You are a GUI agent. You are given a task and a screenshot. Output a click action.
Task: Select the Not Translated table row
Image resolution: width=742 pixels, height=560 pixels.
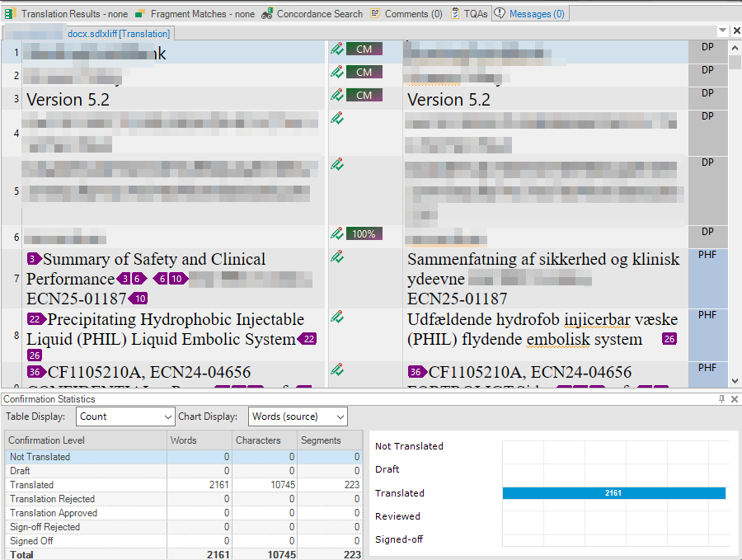click(x=184, y=457)
